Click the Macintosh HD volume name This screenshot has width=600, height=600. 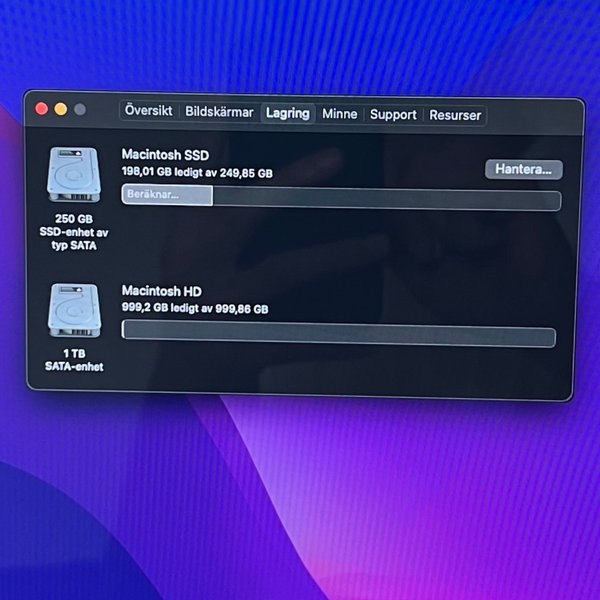tap(161, 291)
